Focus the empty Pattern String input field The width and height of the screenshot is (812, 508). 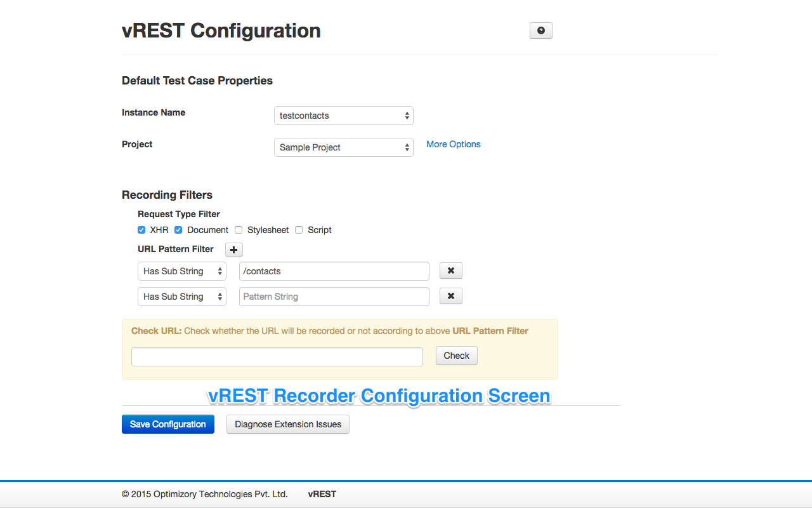click(334, 297)
